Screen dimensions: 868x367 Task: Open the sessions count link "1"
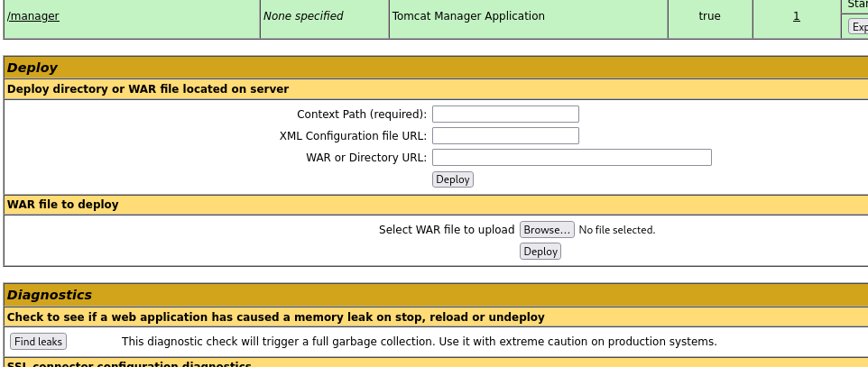[x=796, y=16]
